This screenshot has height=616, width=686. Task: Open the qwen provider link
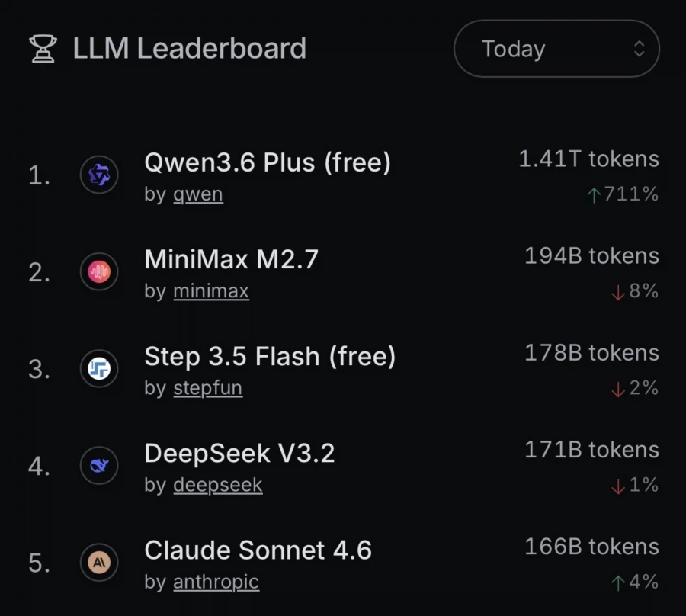tap(197, 194)
